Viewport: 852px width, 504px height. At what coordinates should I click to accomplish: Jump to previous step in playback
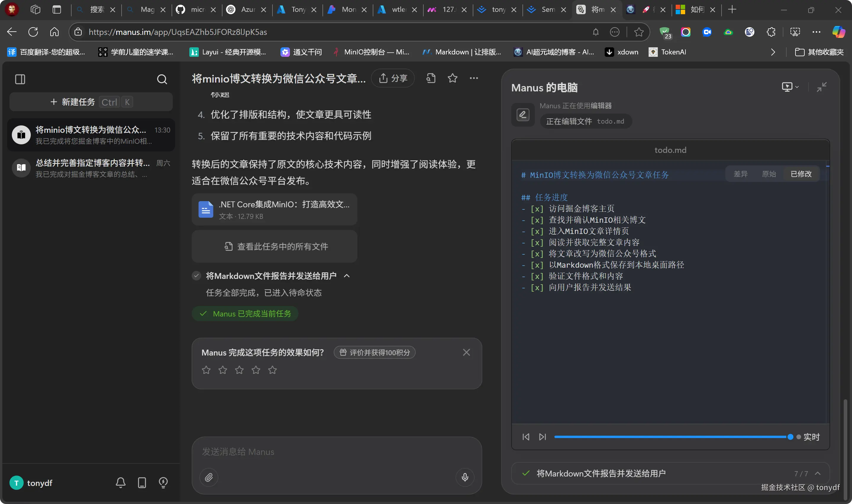pyautogui.click(x=526, y=437)
